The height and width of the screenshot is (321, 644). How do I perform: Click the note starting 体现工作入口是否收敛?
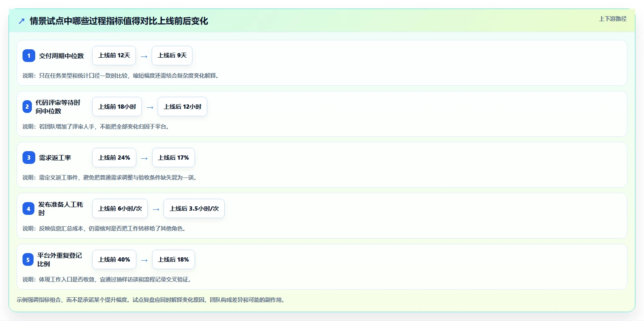click(107, 279)
